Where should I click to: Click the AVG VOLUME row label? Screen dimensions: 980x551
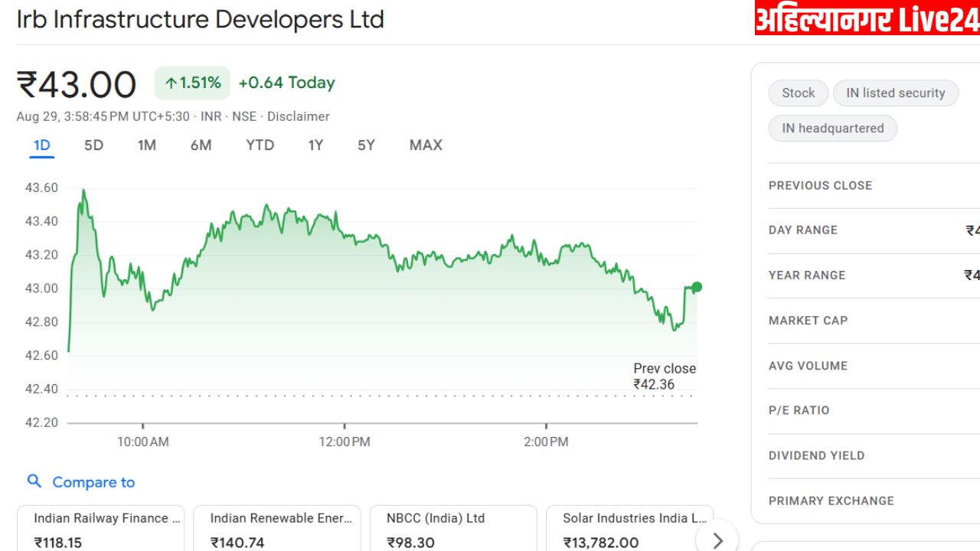tap(808, 365)
